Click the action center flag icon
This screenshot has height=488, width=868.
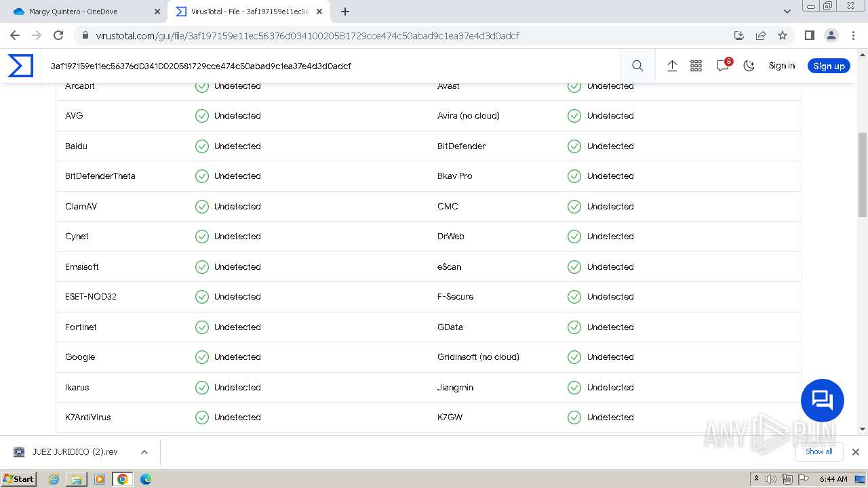tap(803, 479)
